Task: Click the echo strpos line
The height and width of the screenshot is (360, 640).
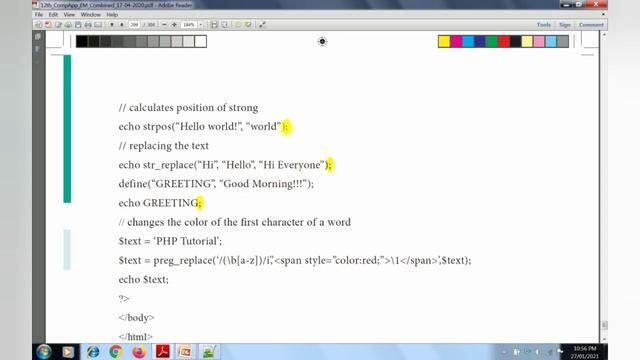Action: pos(204,127)
